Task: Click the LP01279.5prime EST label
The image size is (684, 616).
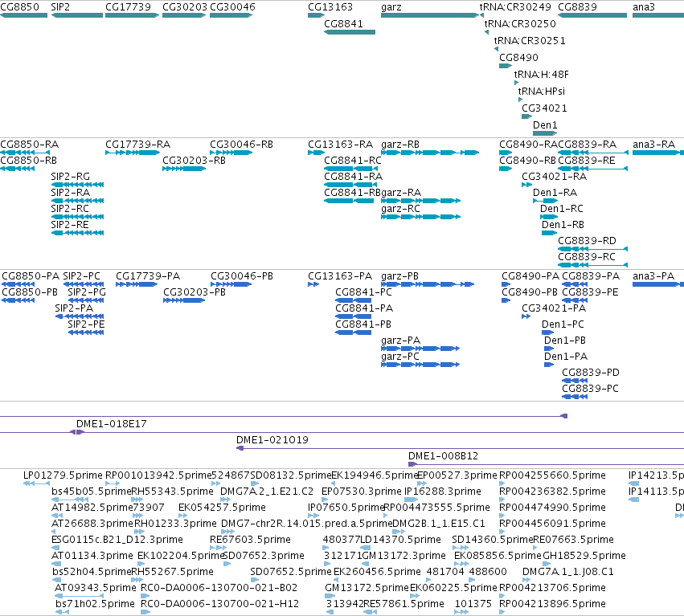Action: tap(63, 475)
